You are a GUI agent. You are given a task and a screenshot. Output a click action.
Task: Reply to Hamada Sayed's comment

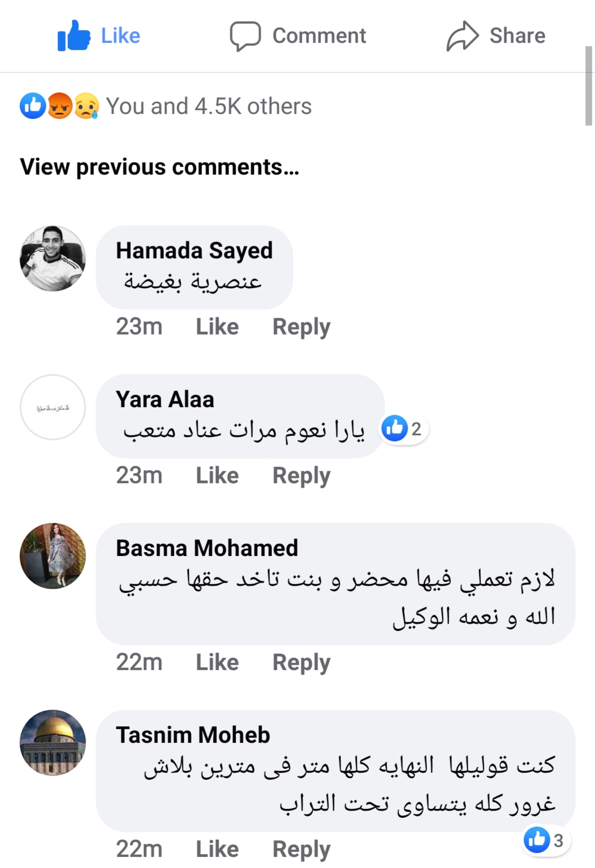[x=301, y=327]
